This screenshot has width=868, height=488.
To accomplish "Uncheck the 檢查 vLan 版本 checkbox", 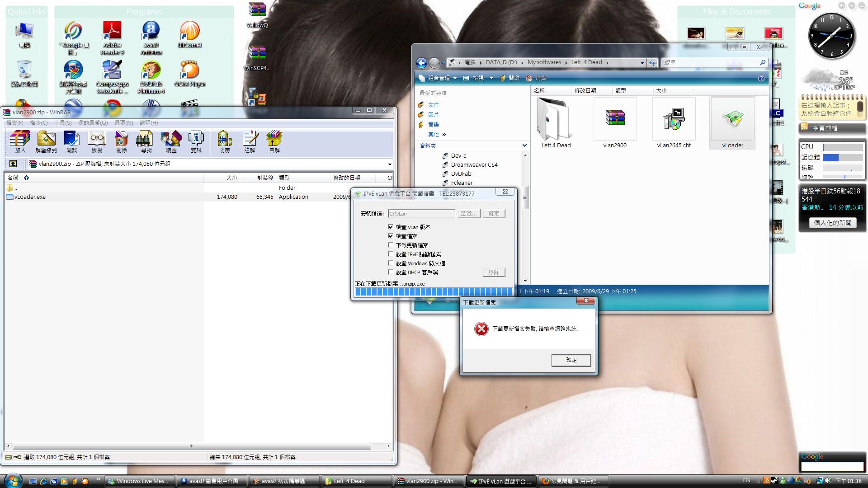I will 391,227.
